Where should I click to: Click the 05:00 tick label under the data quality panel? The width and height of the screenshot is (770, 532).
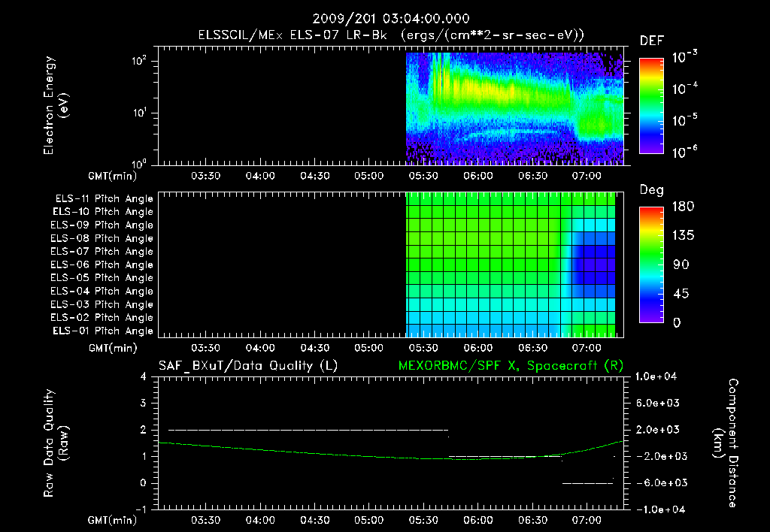pyautogui.click(x=368, y=520)
